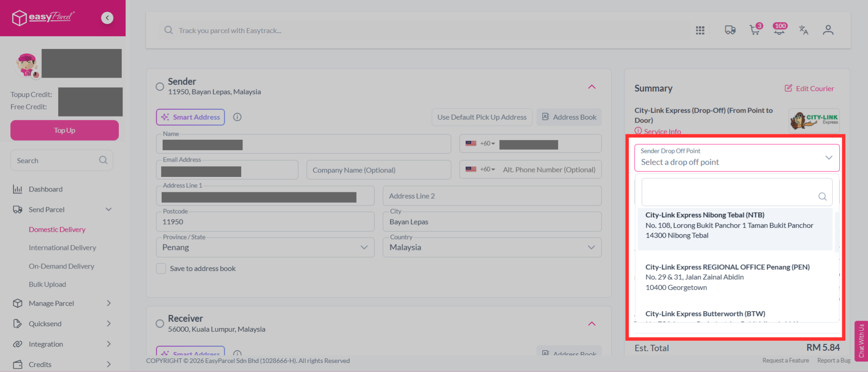Click the search magnifier in sidebar
This screenshot has width=868, height=372.
tap(103, 160)
